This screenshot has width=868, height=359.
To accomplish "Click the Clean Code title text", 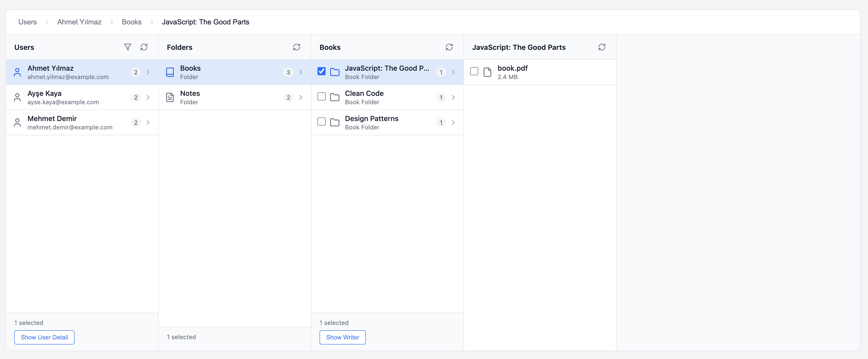I will 364,93.
